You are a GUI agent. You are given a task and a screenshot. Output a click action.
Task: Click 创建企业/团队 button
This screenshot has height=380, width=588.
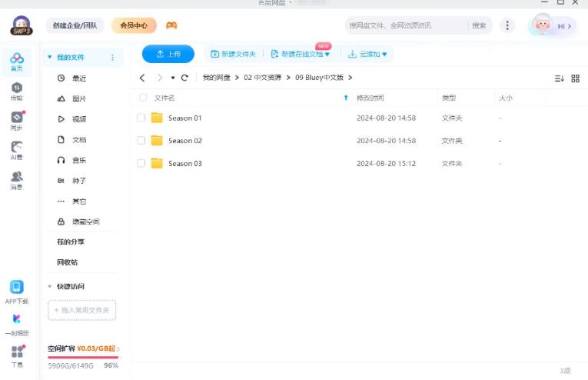click(x=75, y=25)
